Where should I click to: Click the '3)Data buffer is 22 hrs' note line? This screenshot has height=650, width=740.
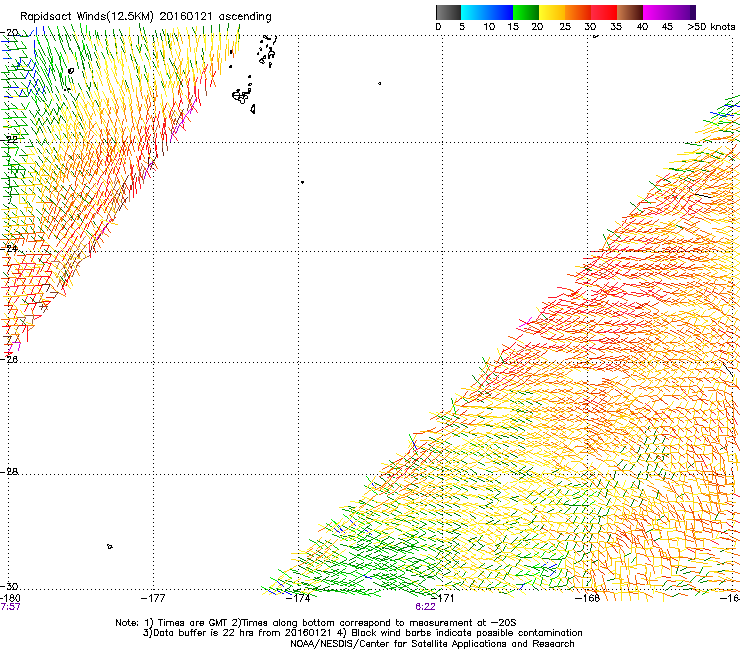point(362,633)
